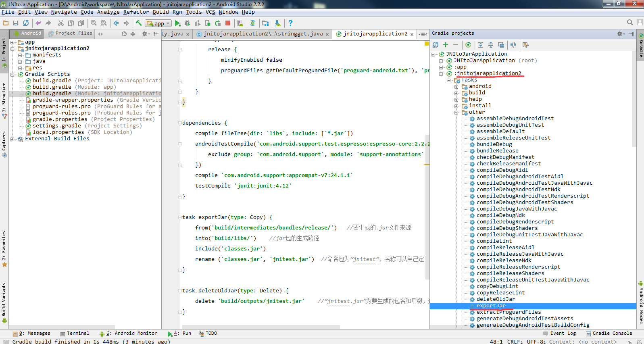Toggle the Messages tool window

click(x=31, y=334)
